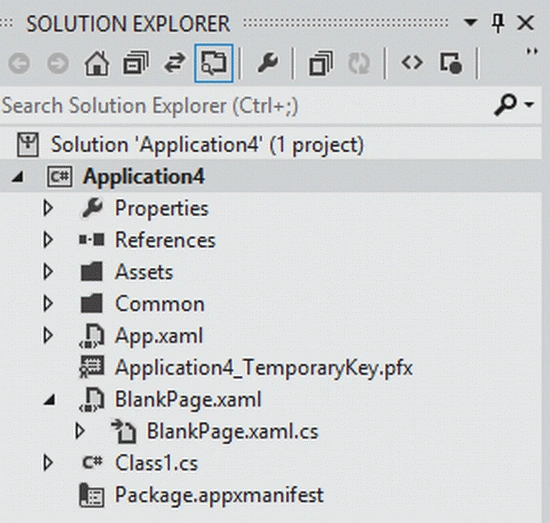
Task: Toggle the Preview Selected Items button
Action: [214, 63]
